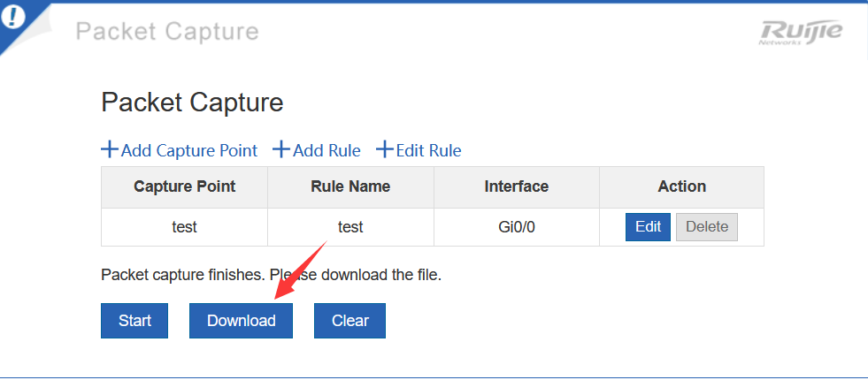The height and width of the screenshot is (380, 868).
Task: Select the test cell under Rule Name
Action: pos(350,227)
